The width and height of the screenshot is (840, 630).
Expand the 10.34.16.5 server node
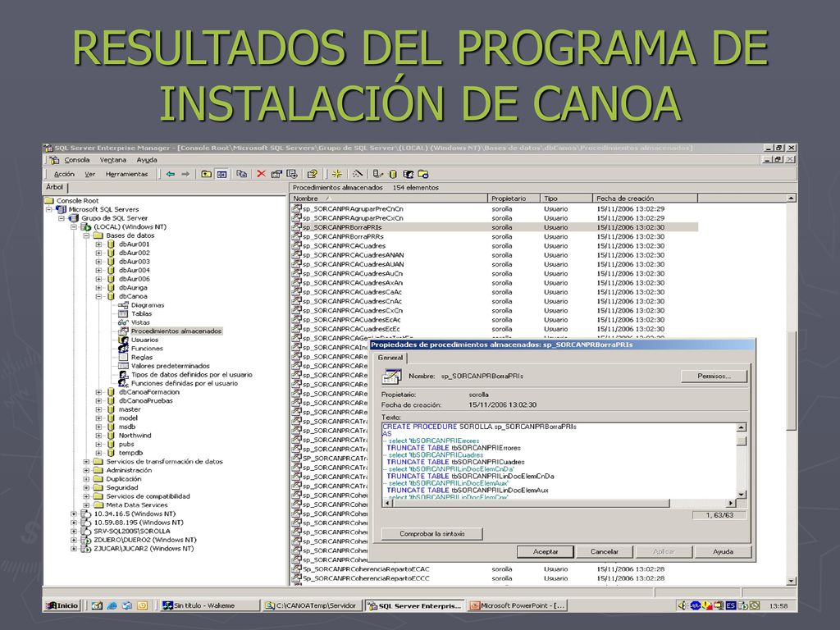point(74,514)
